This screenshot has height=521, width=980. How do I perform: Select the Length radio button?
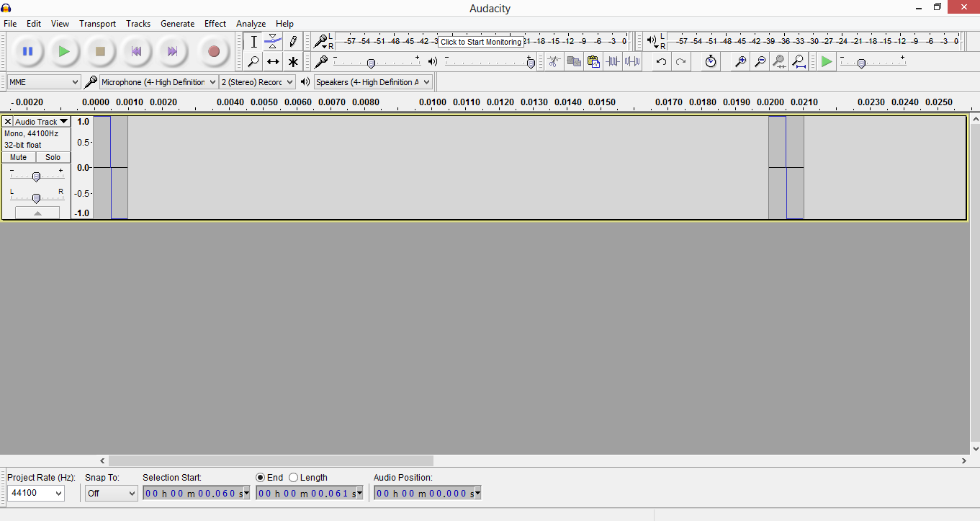(x=294, y=478)
